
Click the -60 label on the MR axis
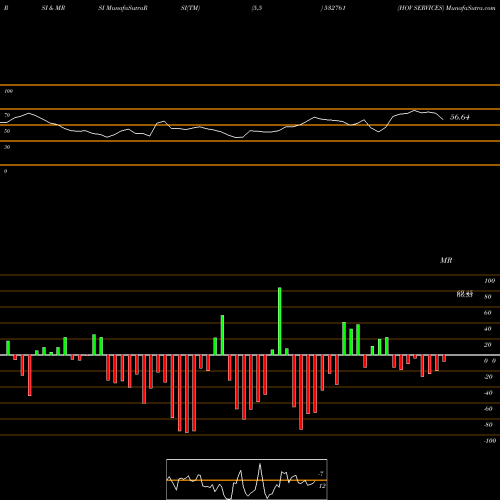pos(488,409)
